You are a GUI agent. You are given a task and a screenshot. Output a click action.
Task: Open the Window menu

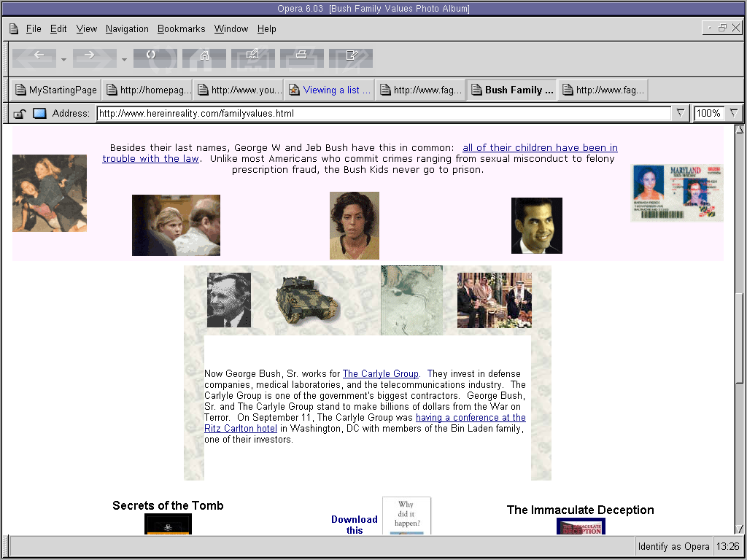coord(231,29)
